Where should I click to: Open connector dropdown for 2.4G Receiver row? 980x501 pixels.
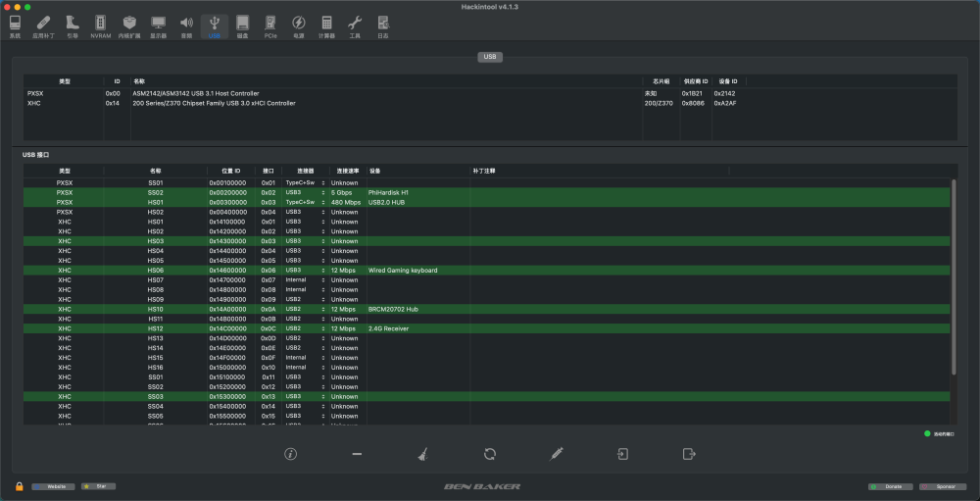click(x=305, y=328)
